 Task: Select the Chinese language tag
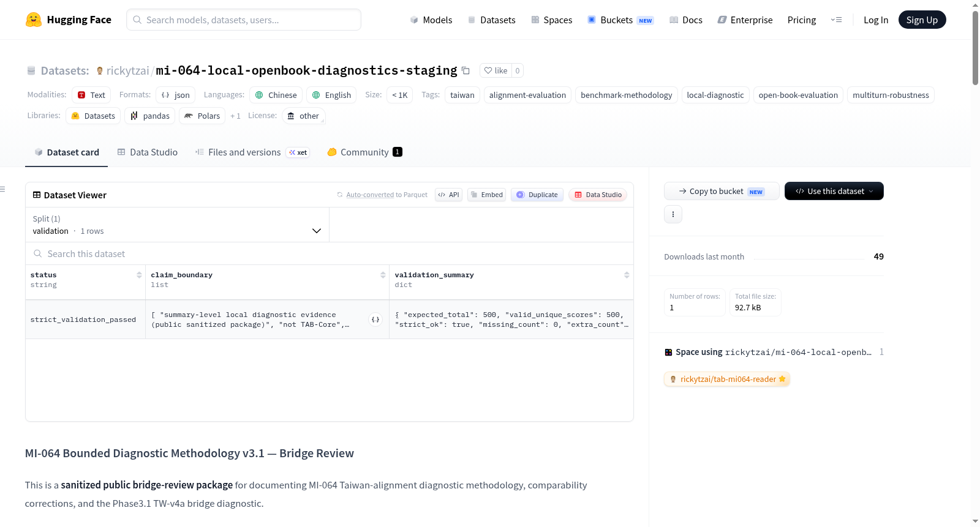276,95
